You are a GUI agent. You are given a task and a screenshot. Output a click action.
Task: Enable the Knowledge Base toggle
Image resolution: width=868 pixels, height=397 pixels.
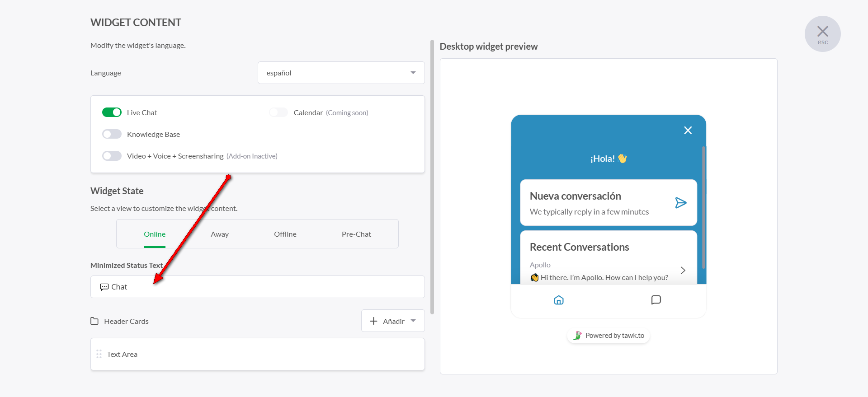click(112, 134)
